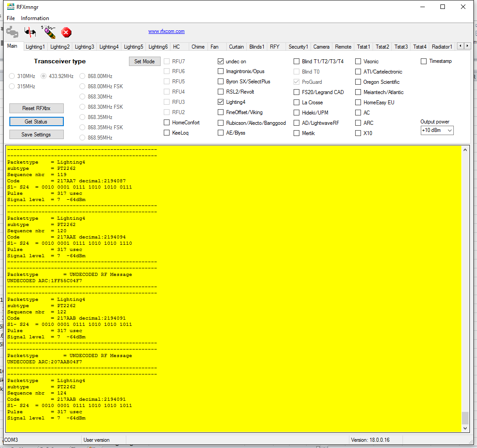This screenshot has width=477, height=448.
Task: Switch to the Lighting4 tab
Action: (109, 47)
